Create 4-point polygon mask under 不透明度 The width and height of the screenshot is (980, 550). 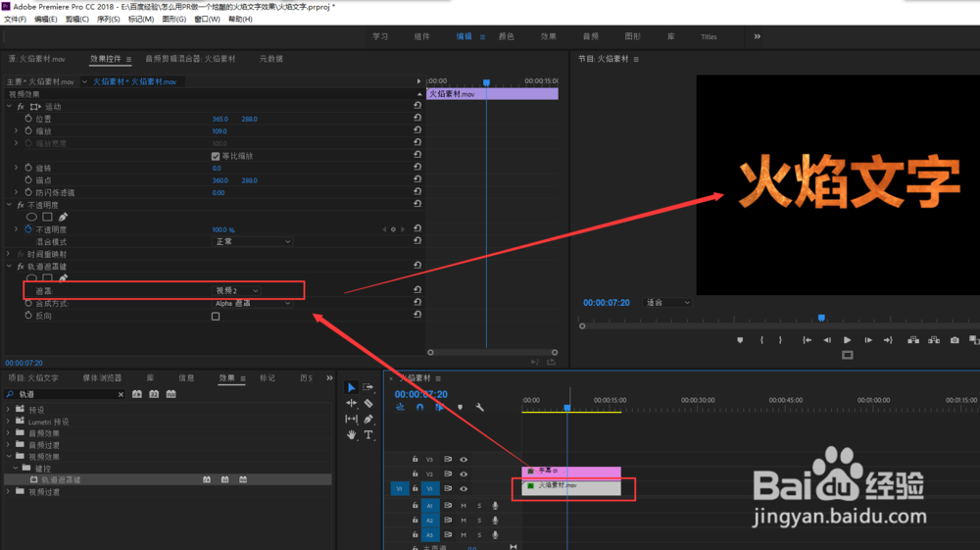click(47, 217)
